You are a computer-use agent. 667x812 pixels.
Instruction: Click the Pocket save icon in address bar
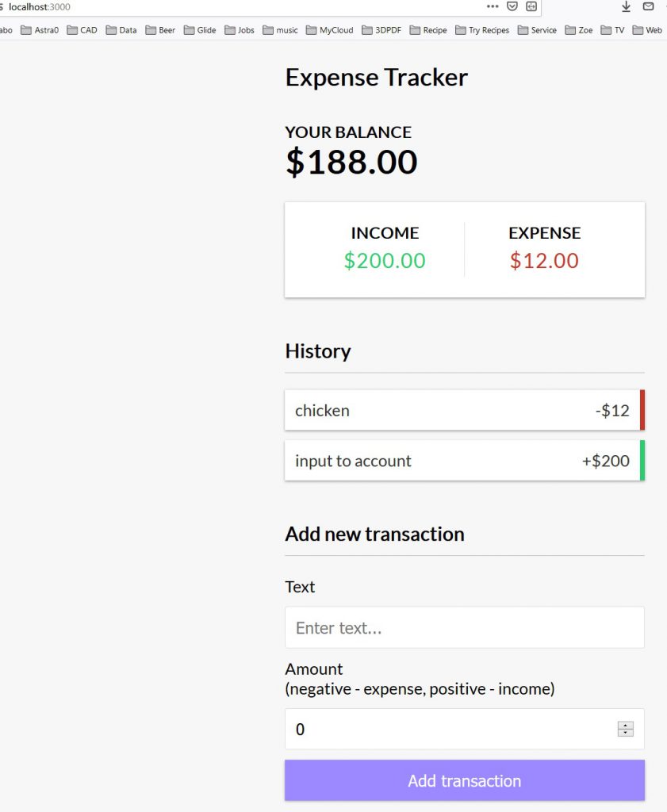click(512, 6)
